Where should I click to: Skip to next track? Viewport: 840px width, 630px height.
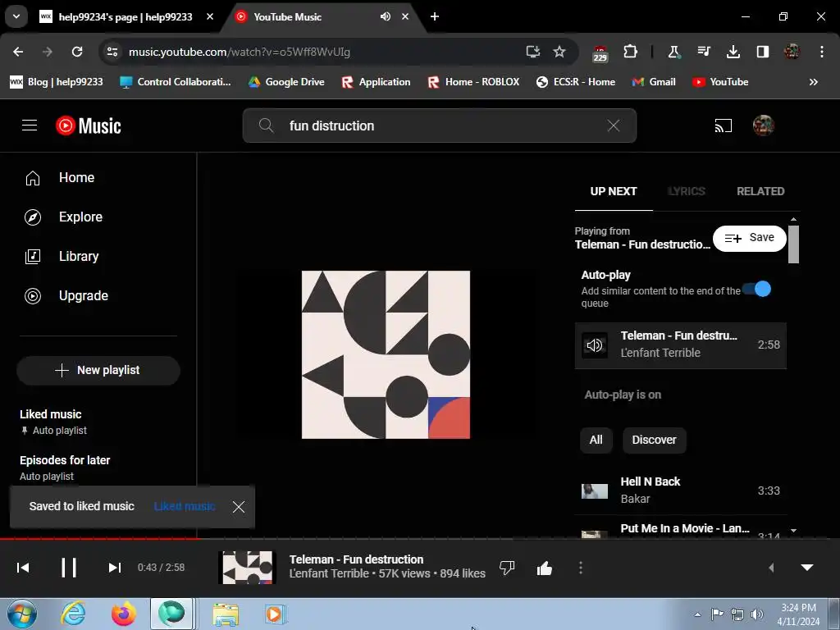pyautogui.click(x=115, y=568)
